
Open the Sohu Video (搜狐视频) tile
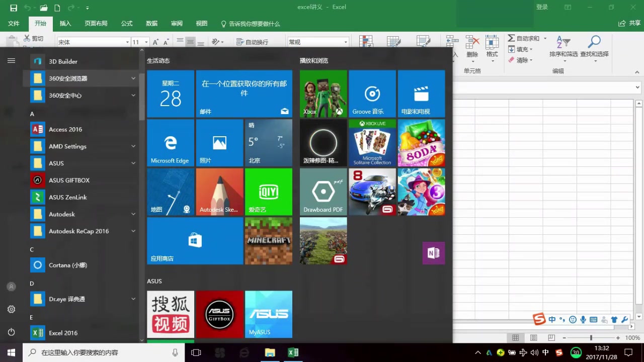(x=171, y=314)
